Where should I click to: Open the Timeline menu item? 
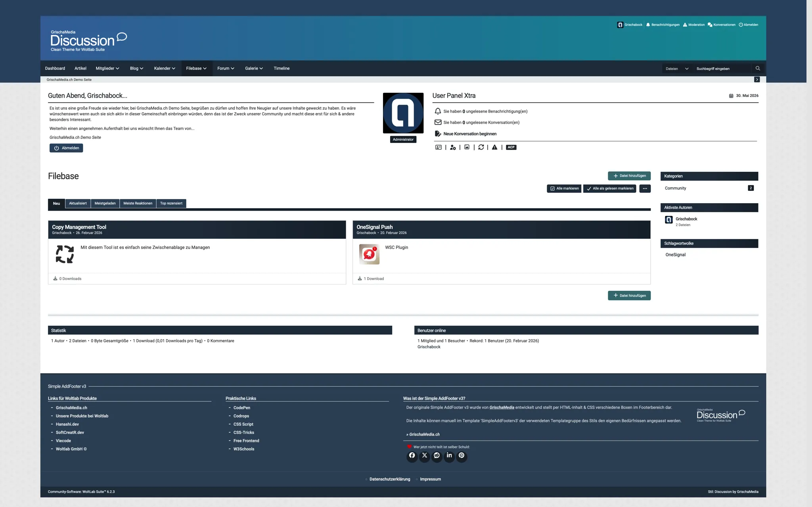coord(282,68)
